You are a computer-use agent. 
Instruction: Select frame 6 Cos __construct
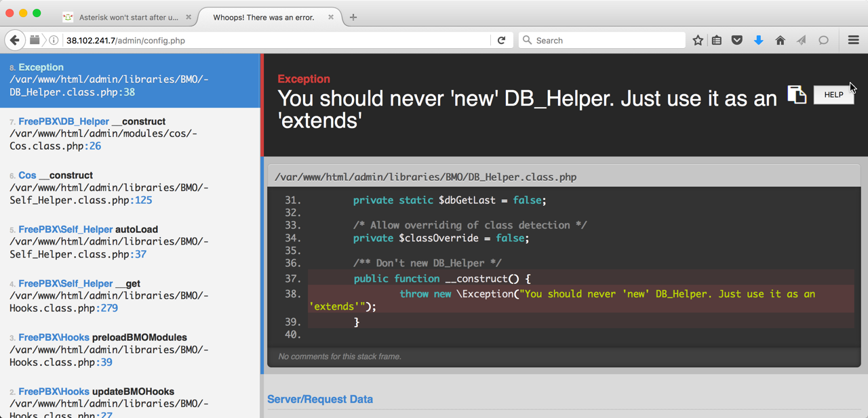pyautogui.click(x=130, y=188)
